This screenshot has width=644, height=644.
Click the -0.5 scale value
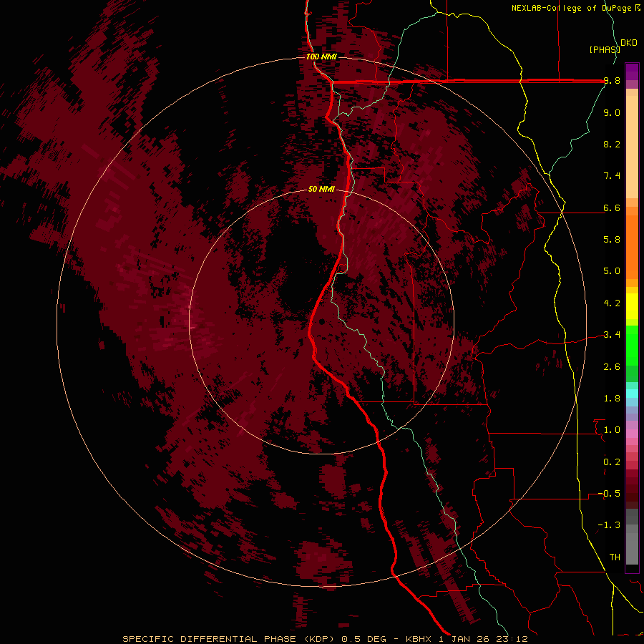click(609, 494)
